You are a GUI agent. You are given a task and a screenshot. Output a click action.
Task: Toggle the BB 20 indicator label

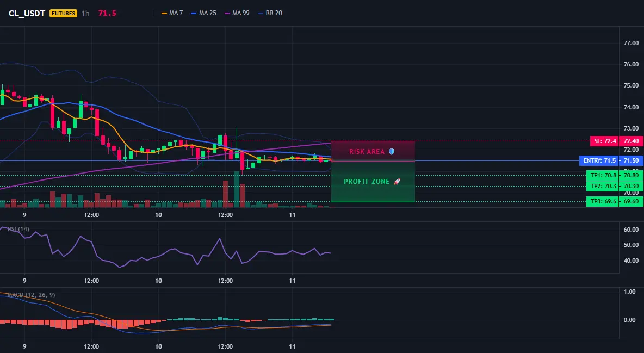[274, 13]
